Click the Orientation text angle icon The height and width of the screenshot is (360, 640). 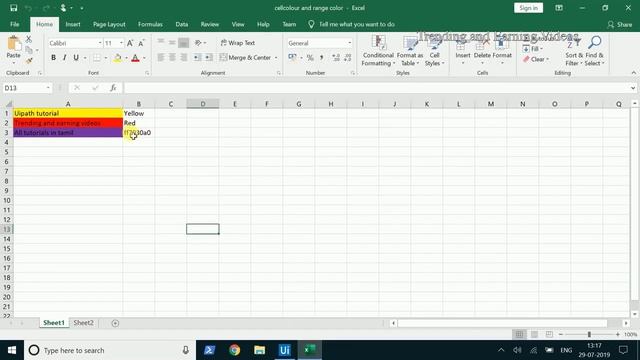point(198,42)
